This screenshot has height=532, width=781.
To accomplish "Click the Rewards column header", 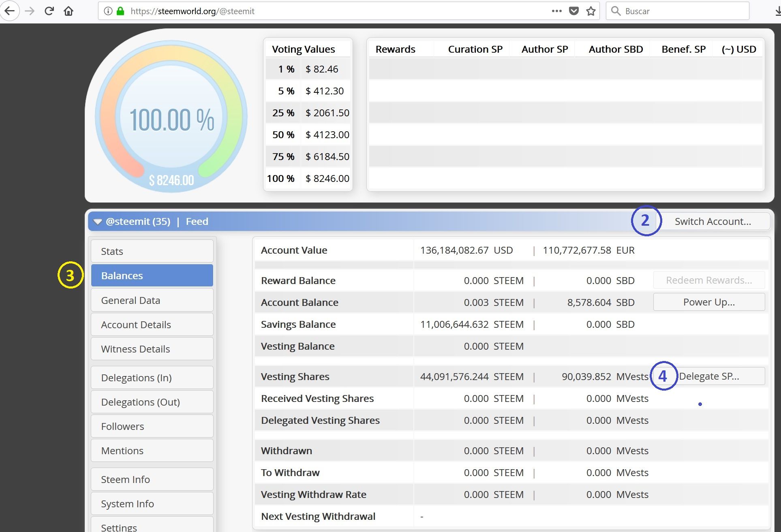I will point(395,49).
